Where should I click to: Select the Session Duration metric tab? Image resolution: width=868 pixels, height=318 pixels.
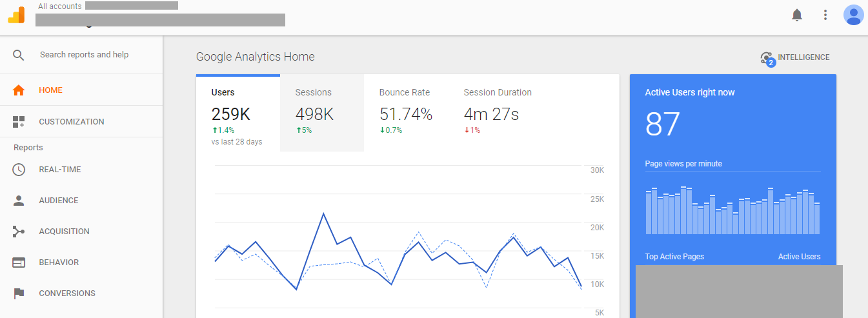(498, 114)
